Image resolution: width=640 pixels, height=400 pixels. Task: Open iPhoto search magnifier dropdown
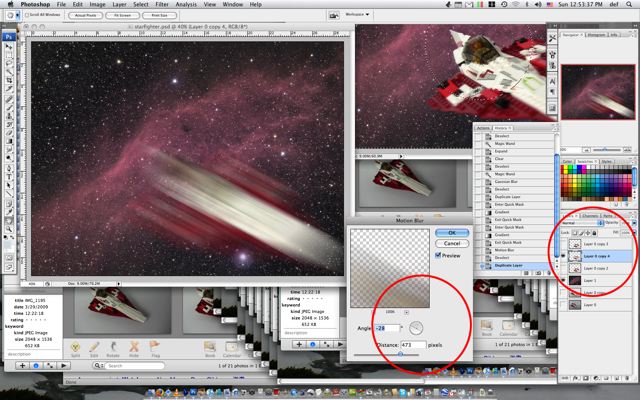[98, 366]
